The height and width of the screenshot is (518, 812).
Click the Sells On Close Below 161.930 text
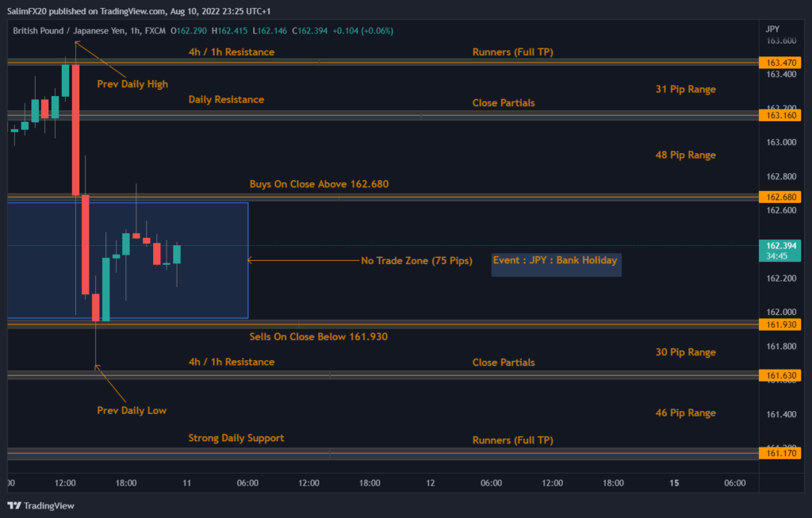pos(318,337)
